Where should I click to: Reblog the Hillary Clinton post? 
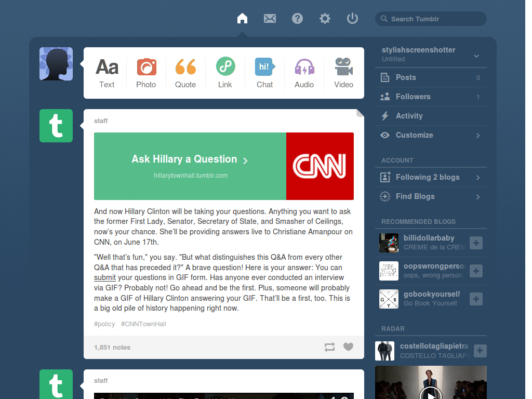329,347
